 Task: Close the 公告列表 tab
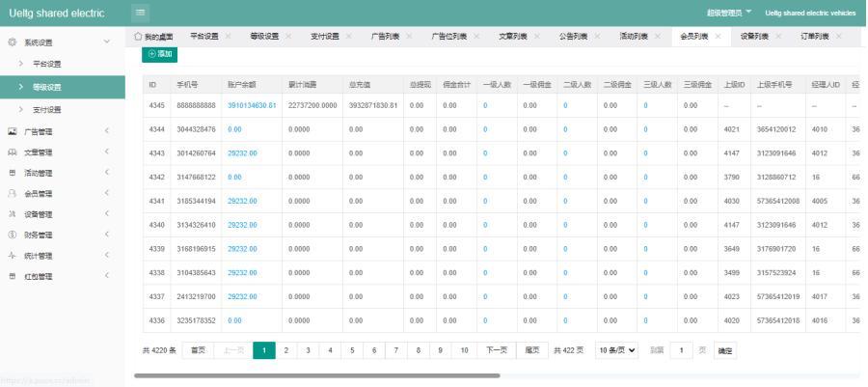point(597,37)
